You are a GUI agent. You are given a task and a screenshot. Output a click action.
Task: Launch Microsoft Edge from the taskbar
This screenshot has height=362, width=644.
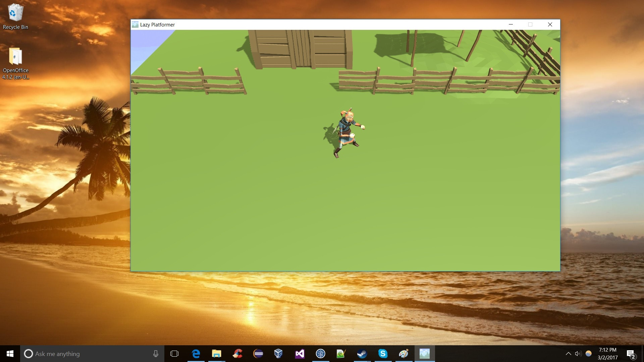point(196,354)
